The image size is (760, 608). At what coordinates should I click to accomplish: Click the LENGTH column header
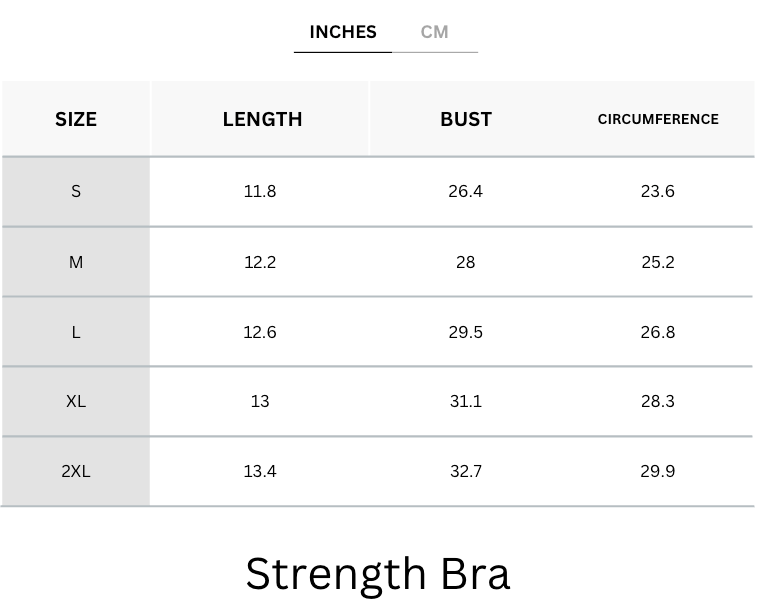[262, 119]
